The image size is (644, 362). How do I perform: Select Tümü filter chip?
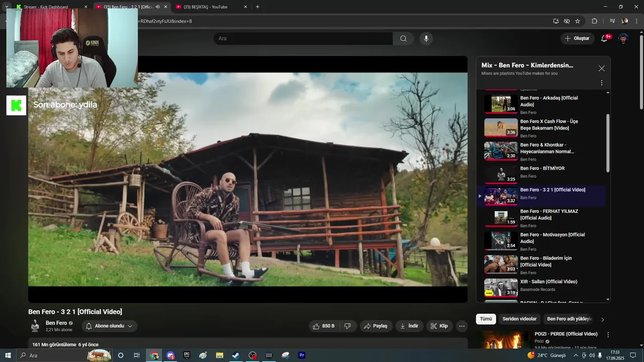tap(486, 319)
